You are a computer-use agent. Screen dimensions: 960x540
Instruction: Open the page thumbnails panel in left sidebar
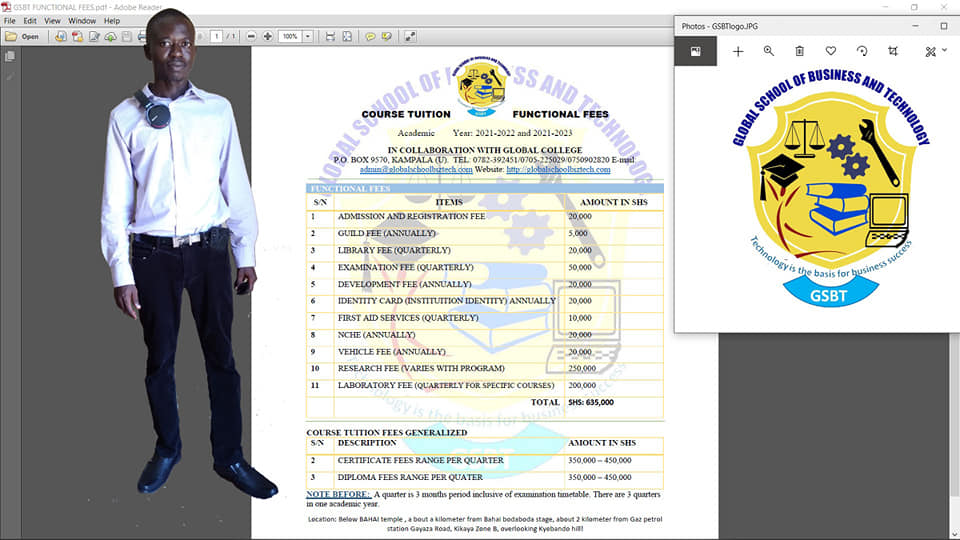pyautogui.click(x=10, y=56)
